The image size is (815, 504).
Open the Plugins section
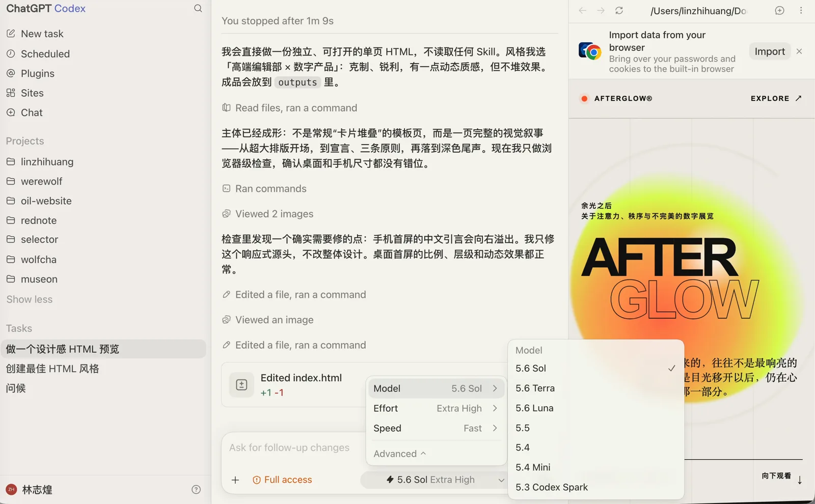pos(30,73)
